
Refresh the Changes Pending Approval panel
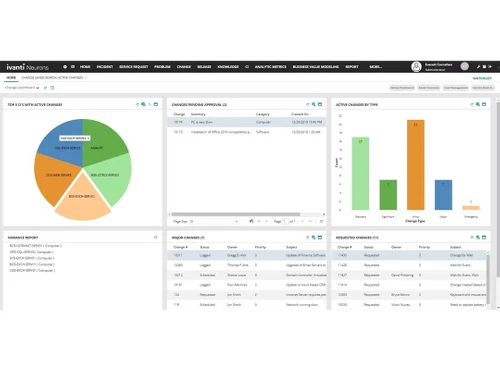[x=307, y=104]
